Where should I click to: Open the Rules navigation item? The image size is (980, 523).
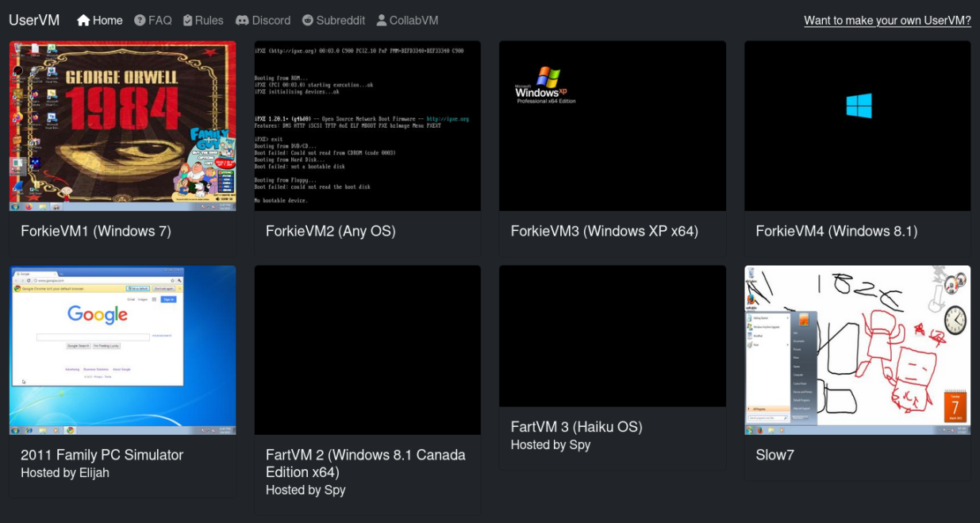(203, 21)
